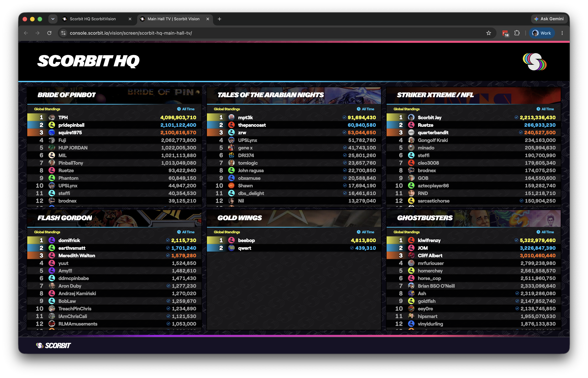
Task: Click the browser back arrow
Action: pos(26,33)
